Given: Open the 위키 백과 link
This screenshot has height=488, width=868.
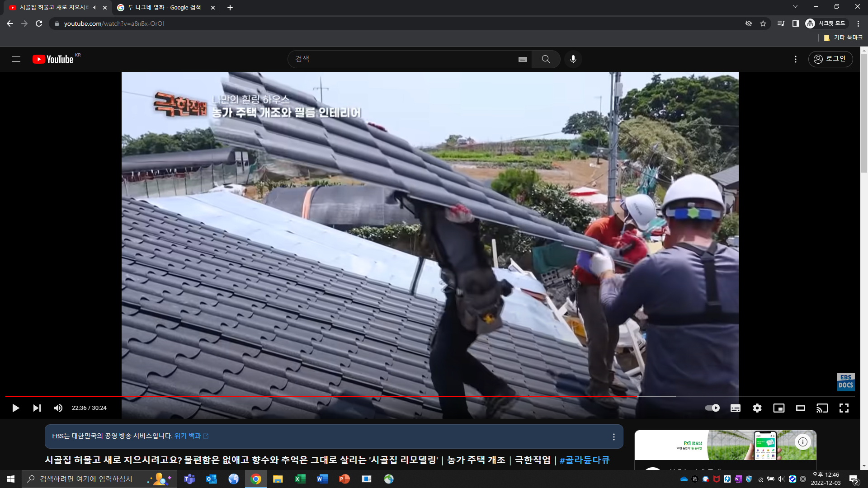Looking at the screenshot, I should point(191,436).
